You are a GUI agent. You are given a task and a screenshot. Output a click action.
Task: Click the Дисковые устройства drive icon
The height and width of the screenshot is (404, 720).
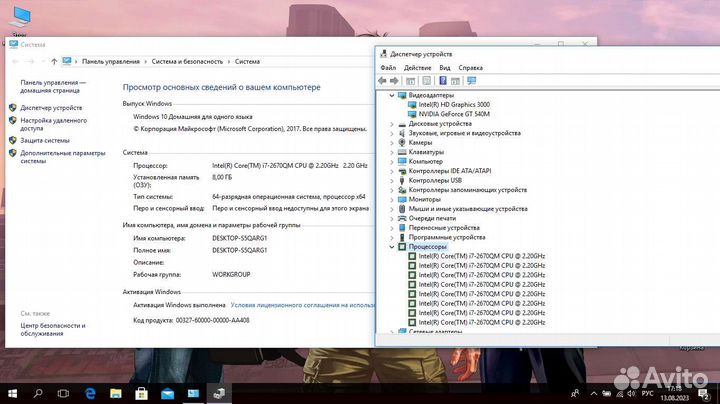(x=402, y=123)
